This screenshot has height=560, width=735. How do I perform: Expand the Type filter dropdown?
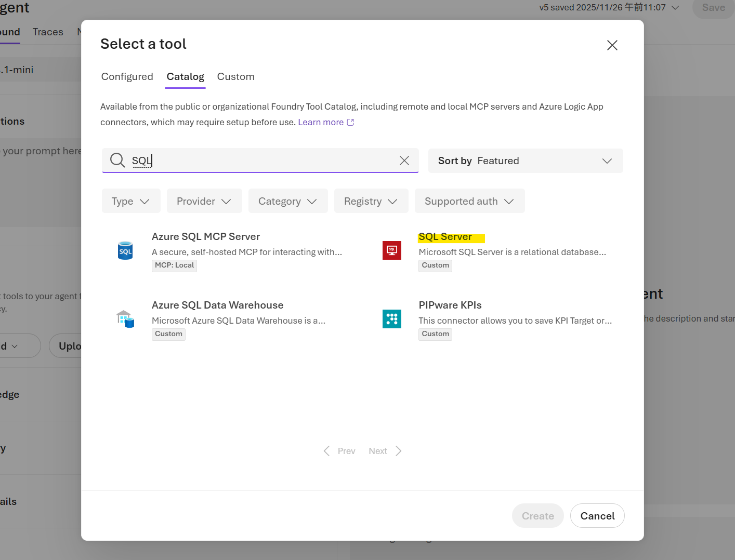coord(131,201)
